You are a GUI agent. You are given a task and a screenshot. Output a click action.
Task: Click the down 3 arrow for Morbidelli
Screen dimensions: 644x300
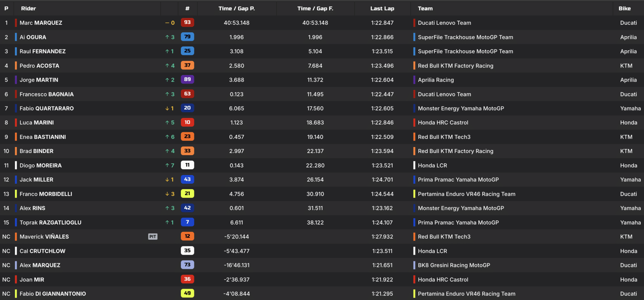tap(170, 194)
